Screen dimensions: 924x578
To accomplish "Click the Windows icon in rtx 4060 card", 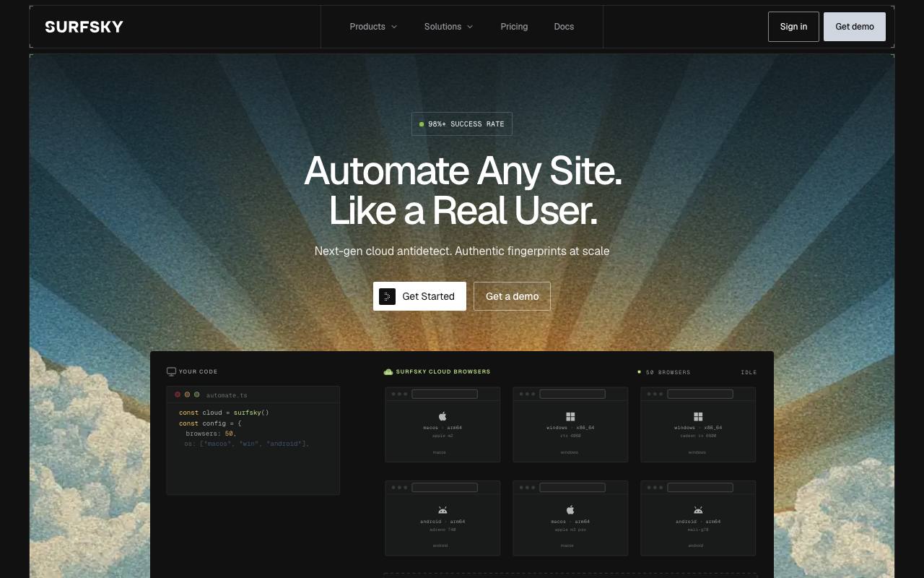I will click(570, 416).
